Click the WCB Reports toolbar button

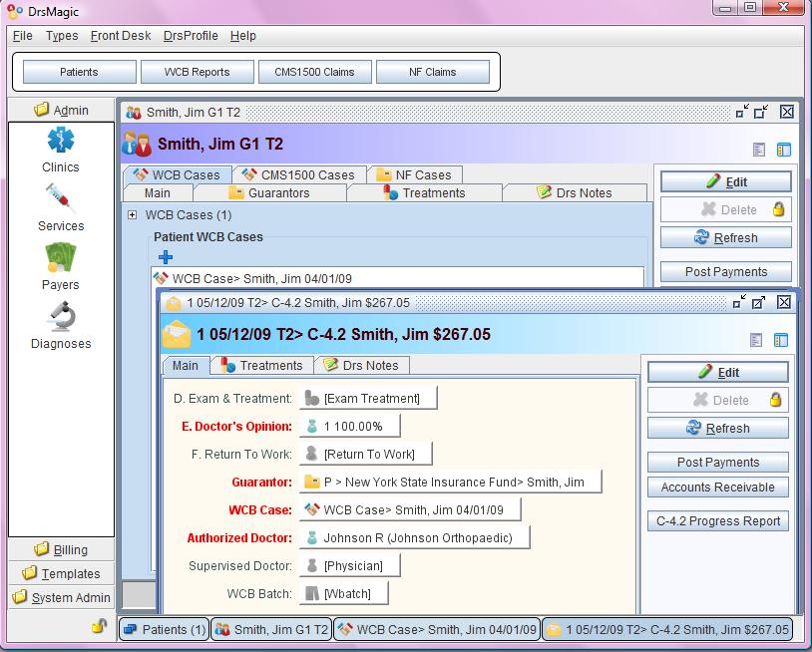(197, 72)
